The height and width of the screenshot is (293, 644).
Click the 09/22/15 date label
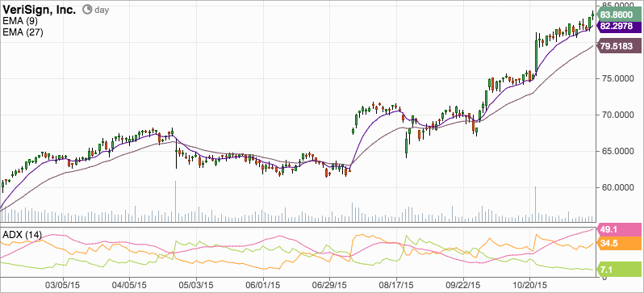tap(463, 284)
